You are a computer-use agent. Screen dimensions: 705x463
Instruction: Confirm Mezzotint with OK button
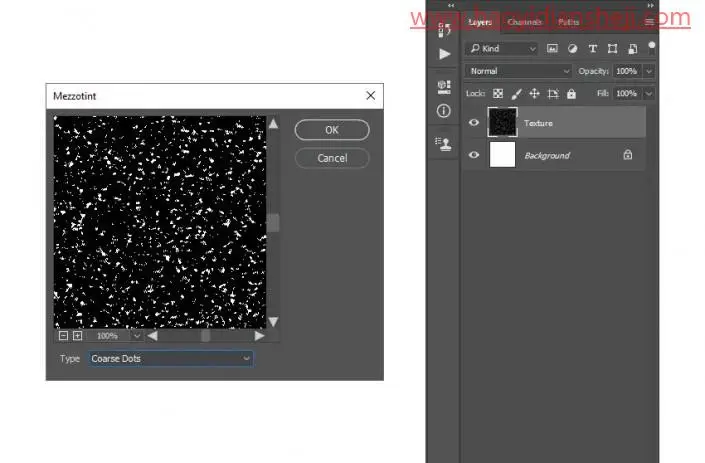pyautogui.click(x=332, y=130)
